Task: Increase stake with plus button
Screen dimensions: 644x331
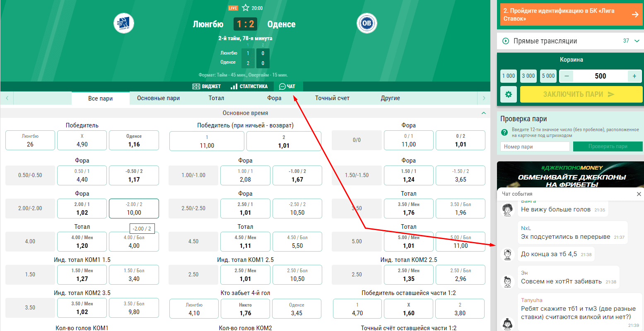Action: pos(634,76)
